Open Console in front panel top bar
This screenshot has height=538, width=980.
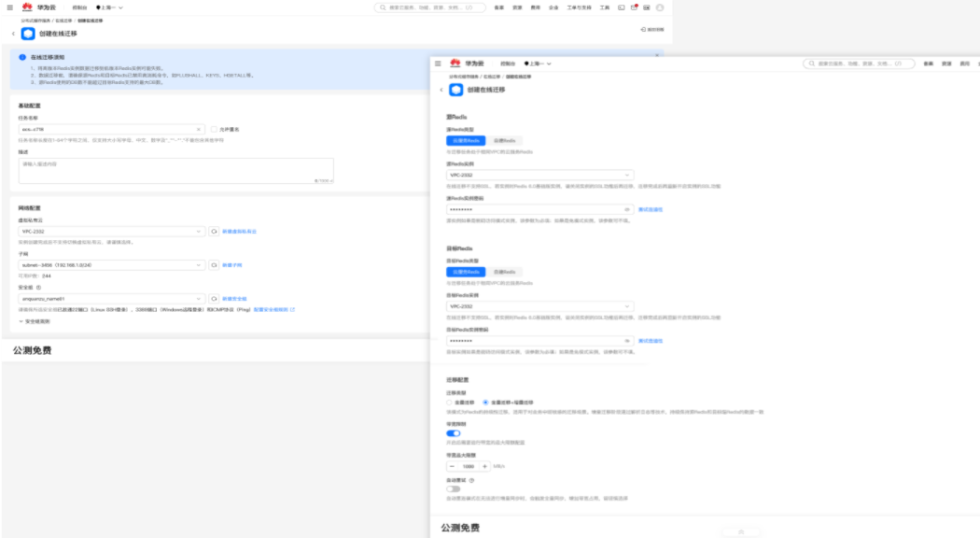pos(508,64)
